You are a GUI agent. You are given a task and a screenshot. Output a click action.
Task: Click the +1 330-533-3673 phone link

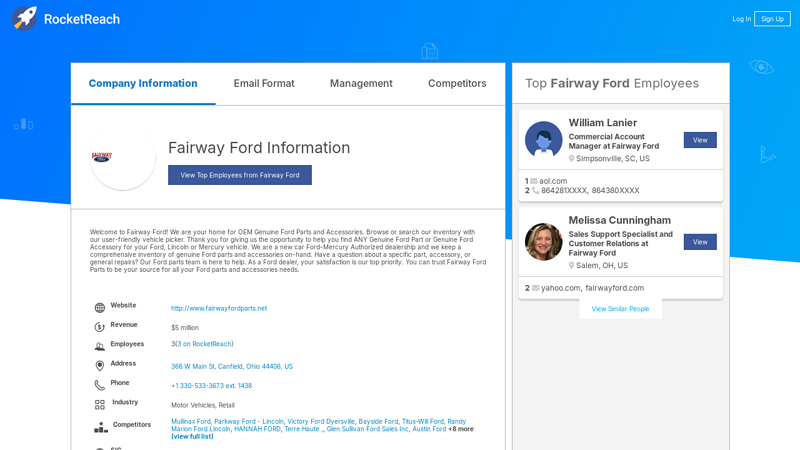click(x=211, y=386)
